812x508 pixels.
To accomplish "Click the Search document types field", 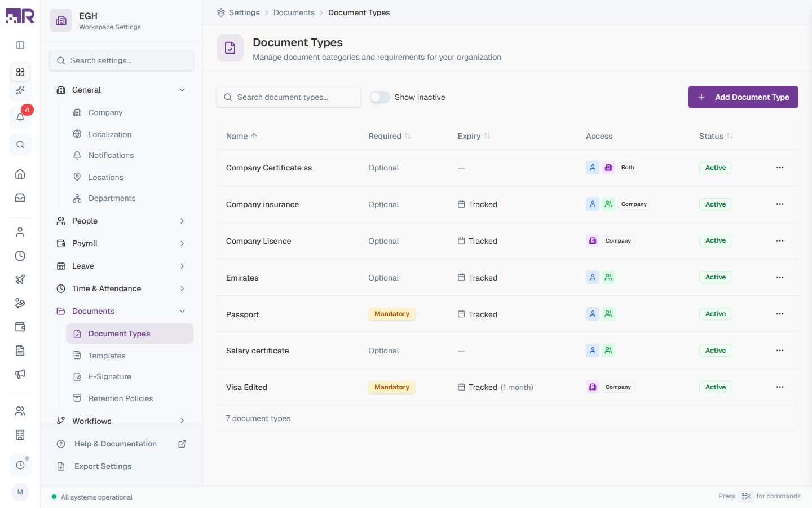I will click(289, 97).
